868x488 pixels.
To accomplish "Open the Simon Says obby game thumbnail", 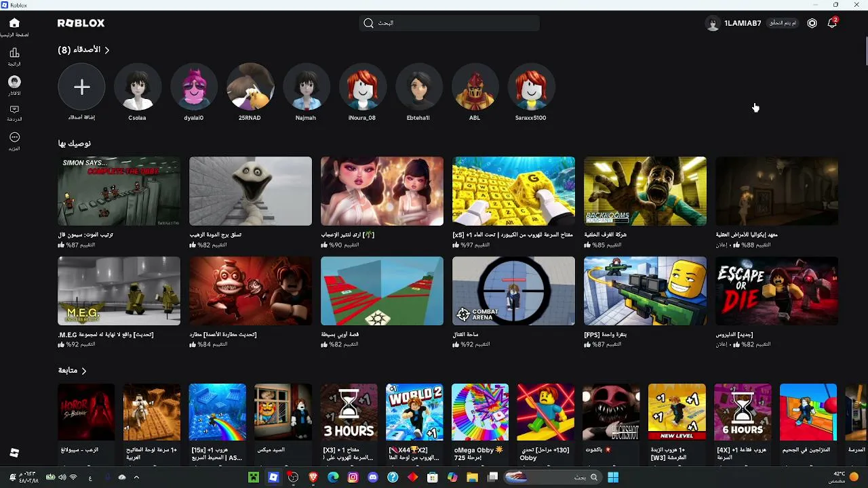I will click(119, 191).
